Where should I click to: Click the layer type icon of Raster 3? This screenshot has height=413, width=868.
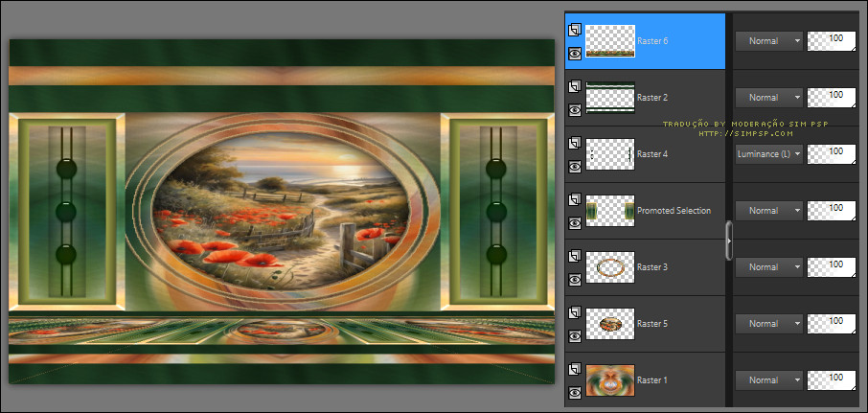[x=575, y=255]
